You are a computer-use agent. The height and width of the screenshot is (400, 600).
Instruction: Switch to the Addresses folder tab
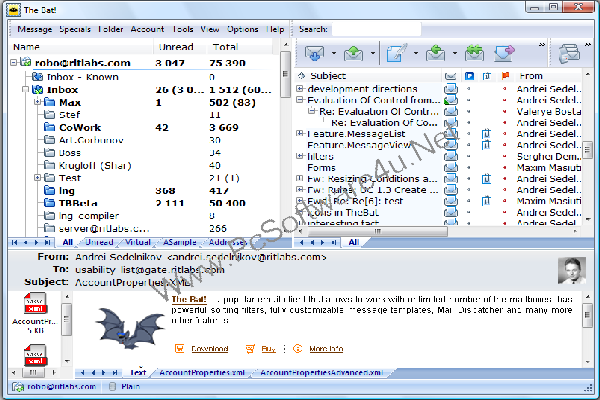tap(228, 242)
